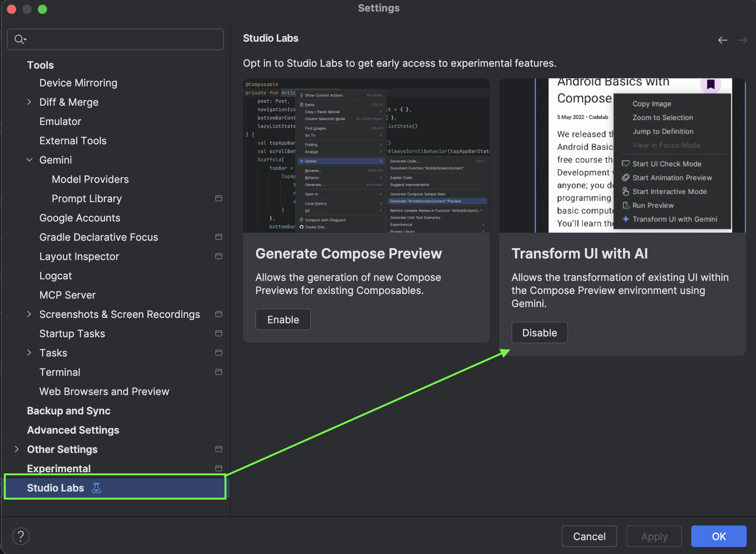Viewport: 756px width, 554px height.
Task: Expand the Diff & Merge node
Action: point(29,102)
